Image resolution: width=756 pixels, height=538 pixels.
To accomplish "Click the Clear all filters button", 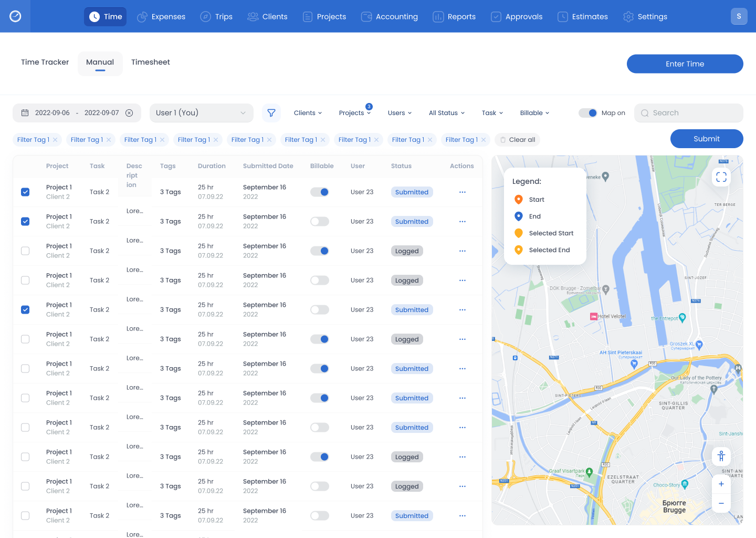I will click(x=518, y=140).
